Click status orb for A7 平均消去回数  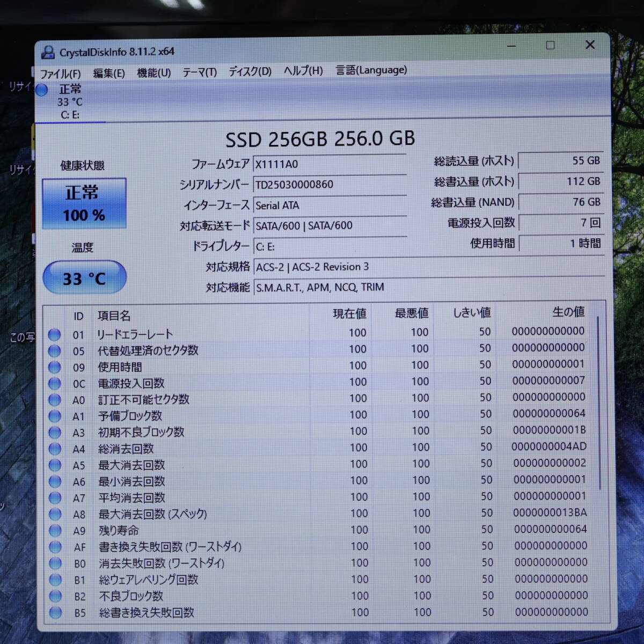click(55, 497)
